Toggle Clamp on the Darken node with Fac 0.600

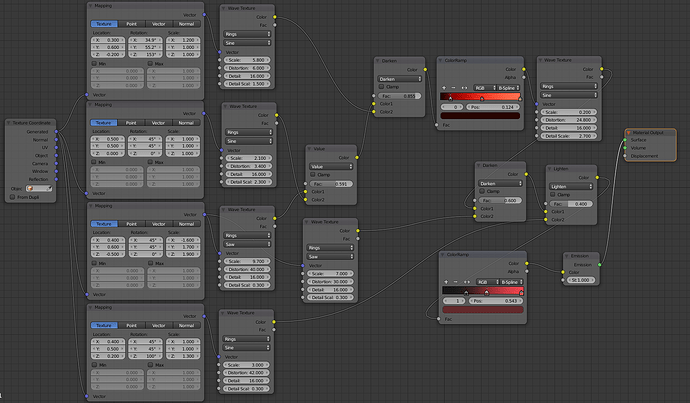coord(482,191)
